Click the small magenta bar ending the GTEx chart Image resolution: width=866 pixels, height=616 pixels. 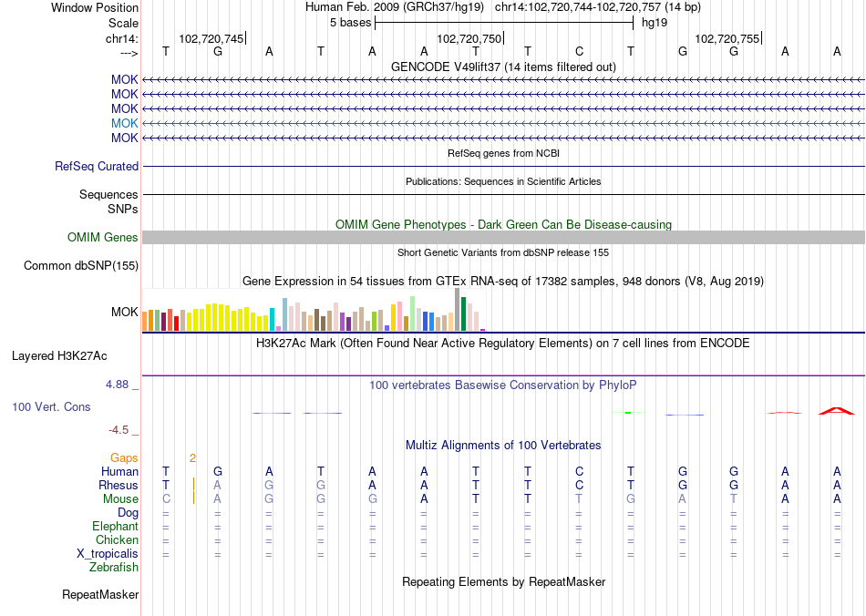[x=483, y=330]
